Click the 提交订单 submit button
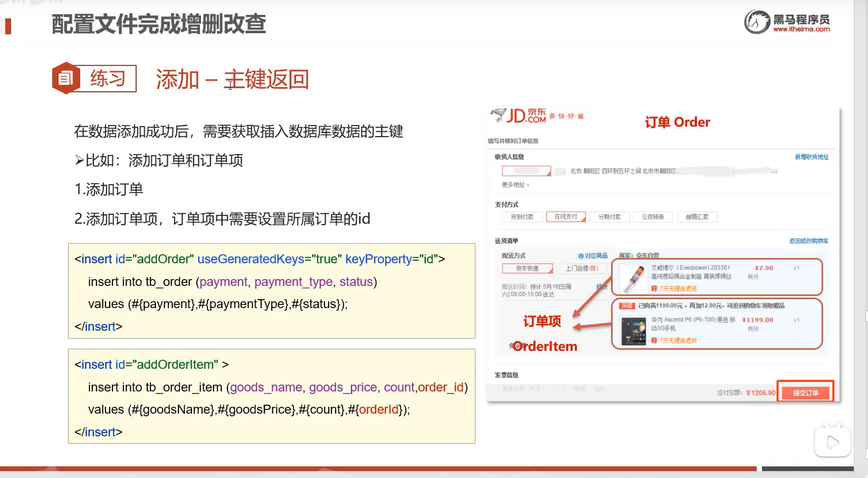Image resolution: width=868 pixels, height=478 pixels. [x=806, y=393]
